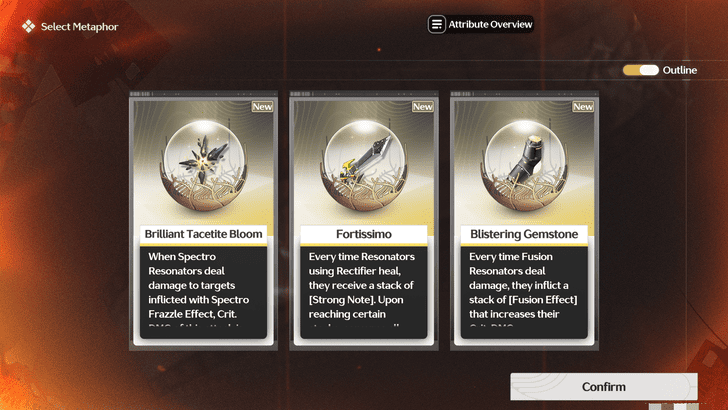728x410 pixels.
Task: Click the Blistering Gemstone card title
Action: pos(524,234)
